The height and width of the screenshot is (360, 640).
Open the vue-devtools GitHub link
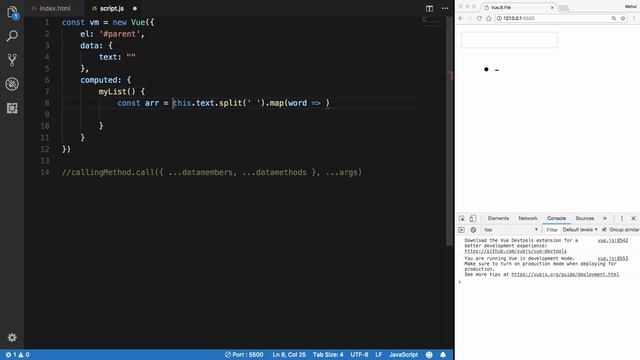(x=515, y=251)
